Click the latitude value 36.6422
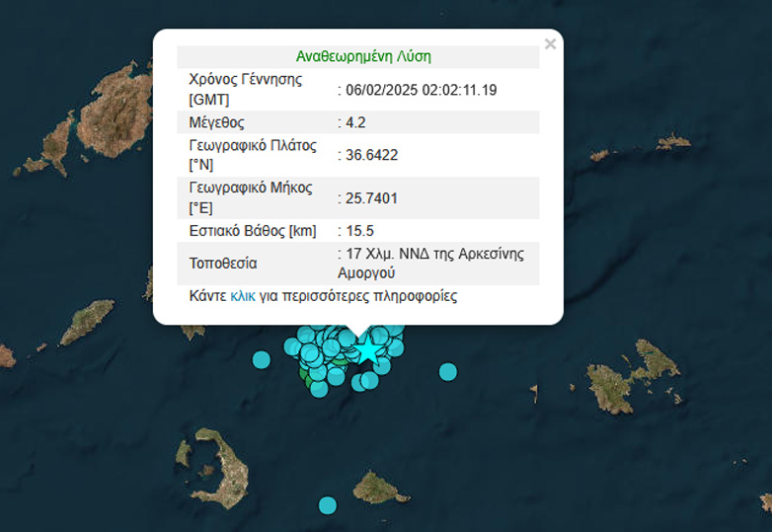The width and height of the screenshot is (772, 532). tap(371, 155)
